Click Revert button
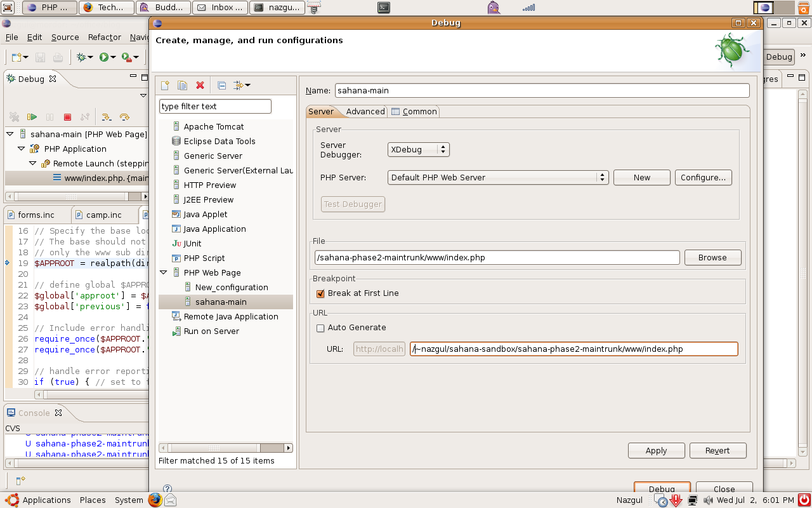The width and height of the screenshot is (812, 508). (718, 450)
